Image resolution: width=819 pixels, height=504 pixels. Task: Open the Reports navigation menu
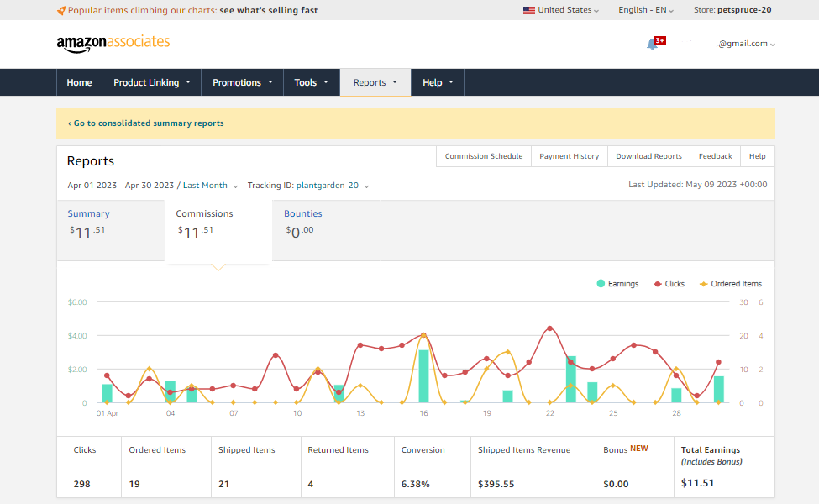tap(375, 82)
